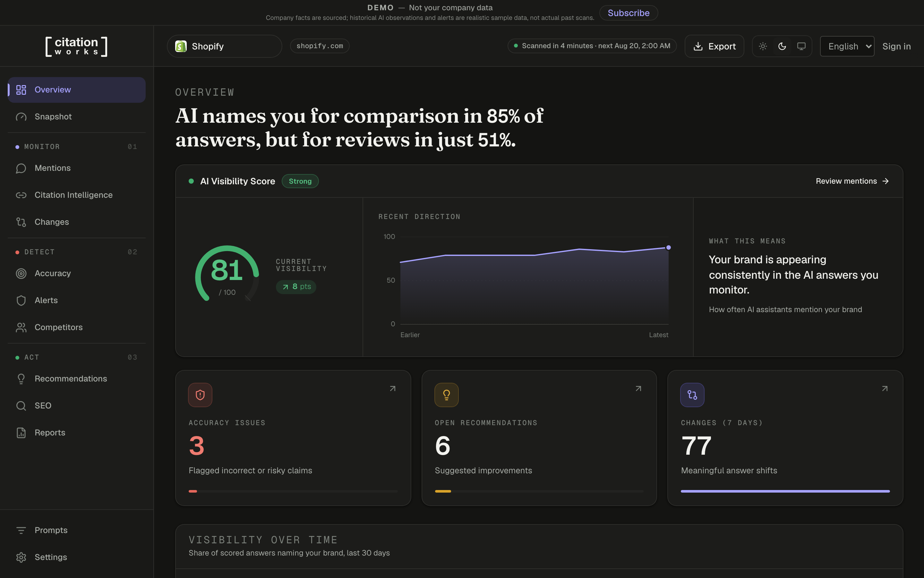This screenshot has width=924, height=578.
Task: Click the Strong status badge
Action: click(x=300, y=181)
